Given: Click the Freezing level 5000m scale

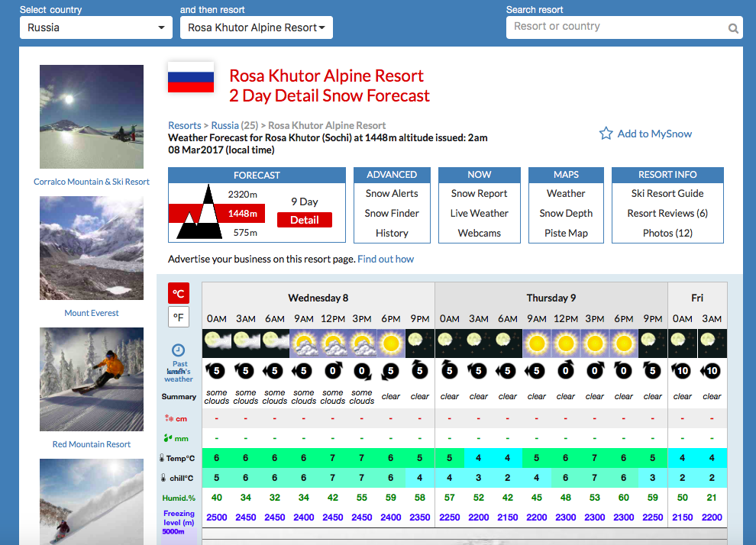Looking at the screenshot, I should 173,531.
